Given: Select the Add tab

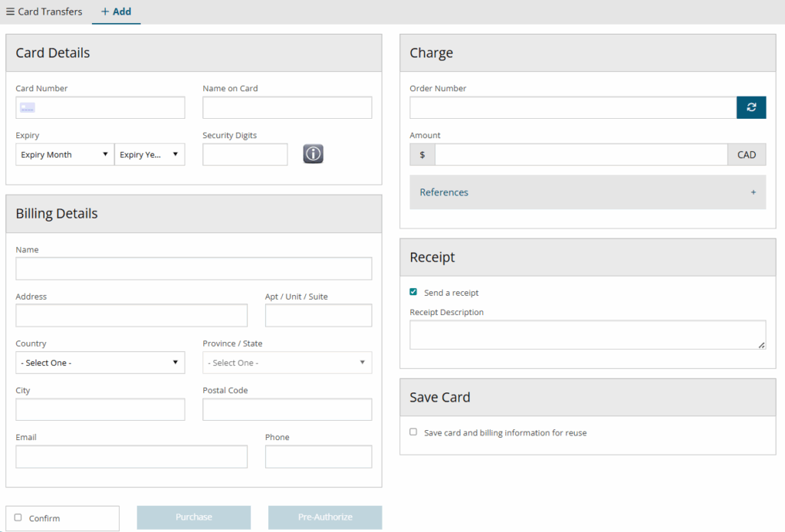Looking at the screenshot, I should click(117, 11).
